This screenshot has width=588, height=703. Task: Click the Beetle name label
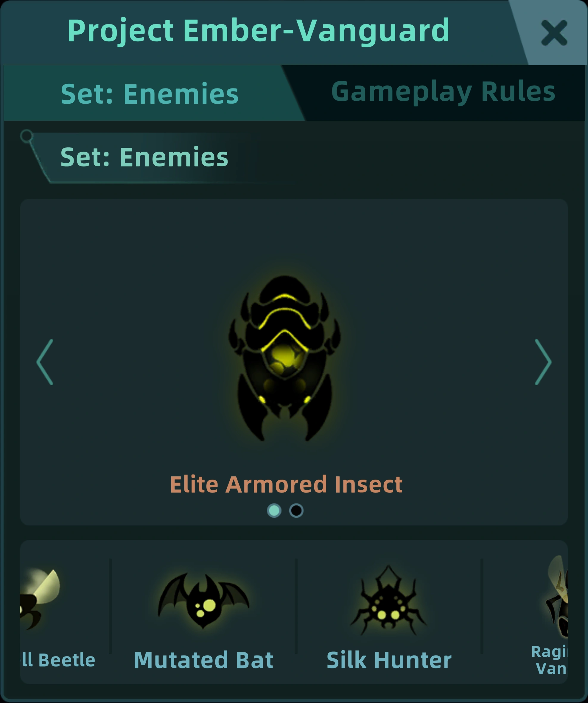[57, 660]
